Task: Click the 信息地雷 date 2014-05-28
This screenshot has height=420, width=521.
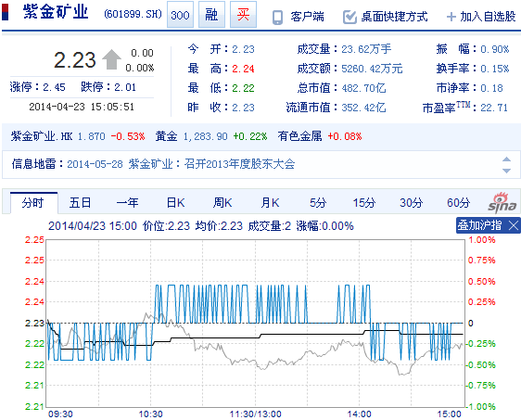Action: (x=95, y=164)
